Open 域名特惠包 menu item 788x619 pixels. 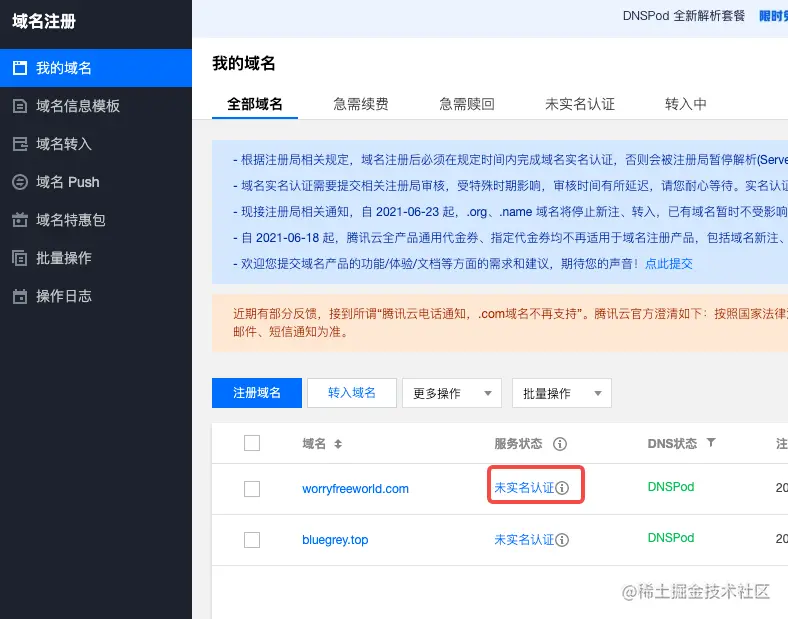tap(96, 220)
